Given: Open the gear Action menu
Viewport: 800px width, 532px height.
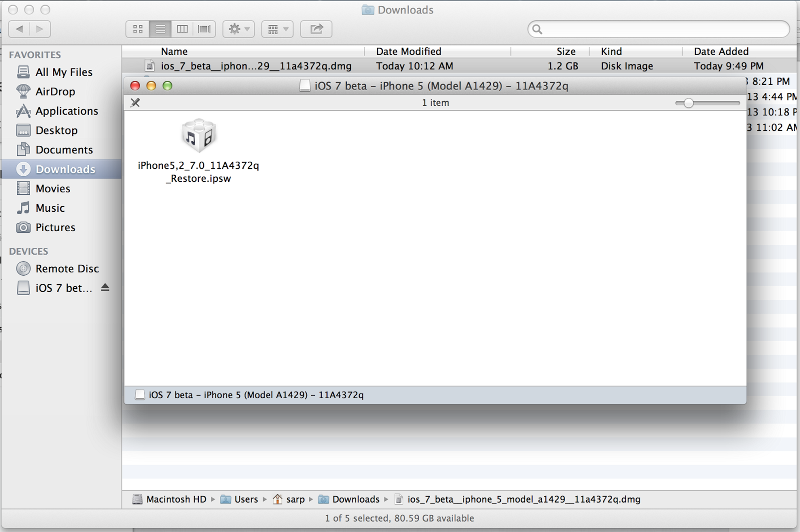Looking at the screenshot, I should coord(239,29).
